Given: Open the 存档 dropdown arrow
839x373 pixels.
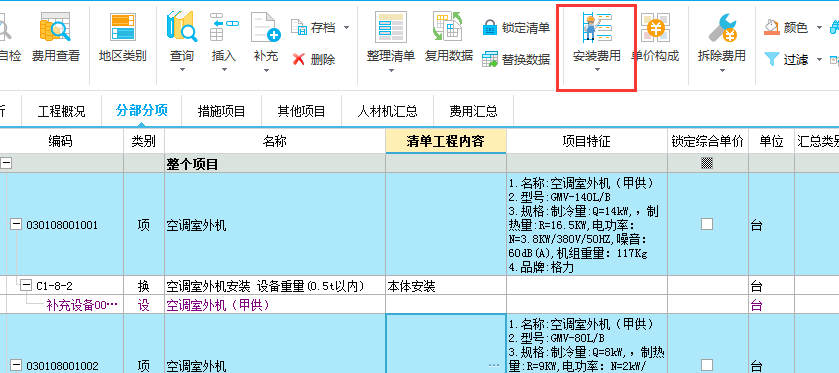Looking at the screenshot, I should tap(346, 27).
